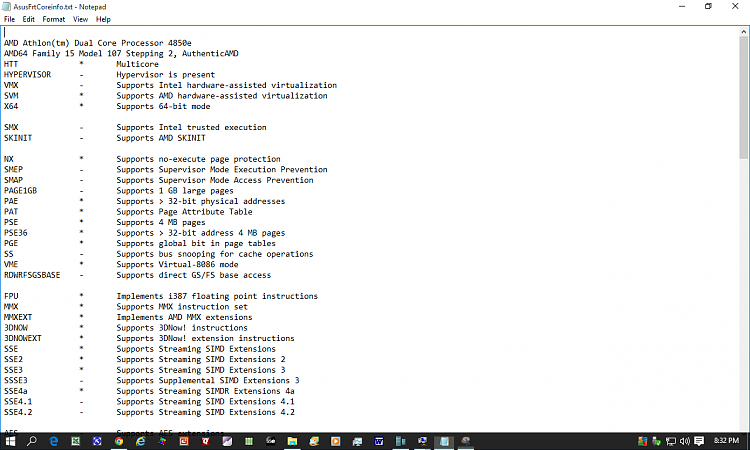Click 'Supports Intel trusted execution' text
750x450 pixels.
click(x=191, y=127)
